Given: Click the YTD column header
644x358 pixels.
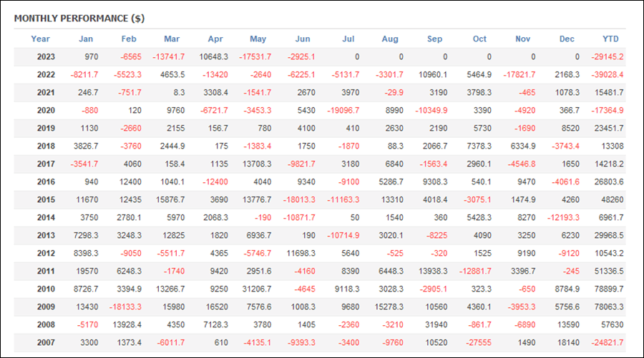Looking at the screenshot, I should [610, 39].
